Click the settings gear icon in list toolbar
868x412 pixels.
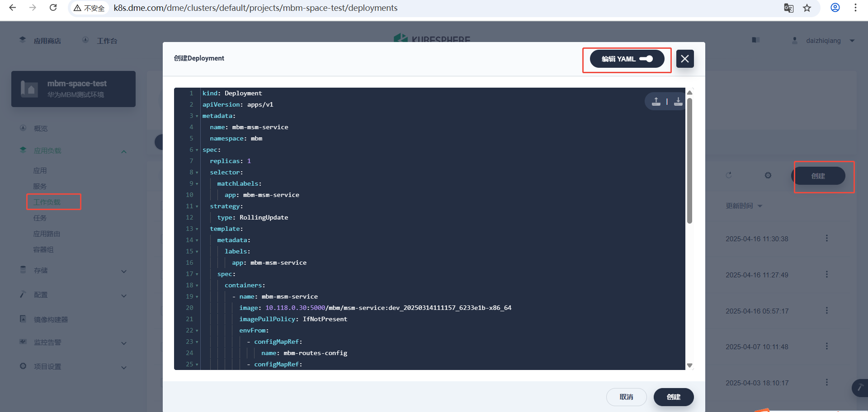[768, 175]
